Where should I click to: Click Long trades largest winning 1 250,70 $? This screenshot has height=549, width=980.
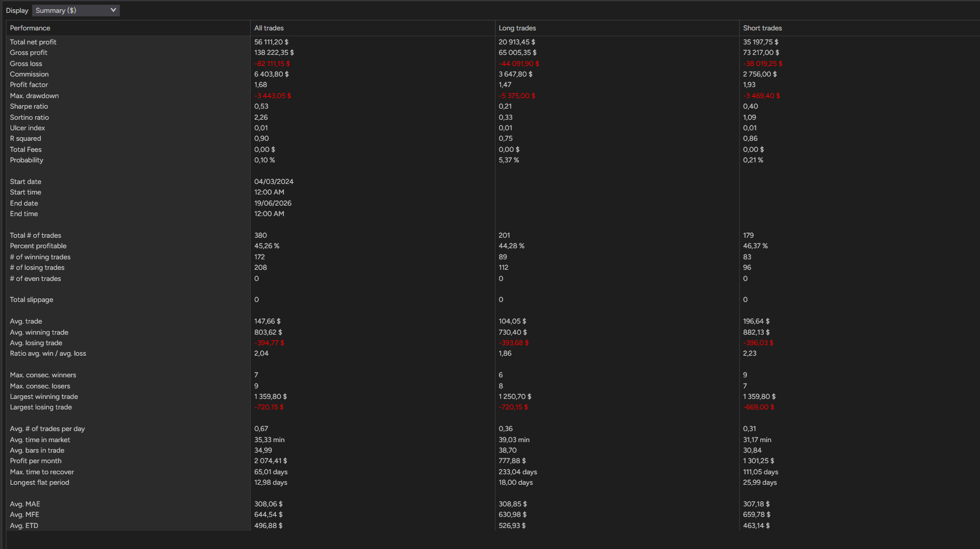tap(515, 397)
